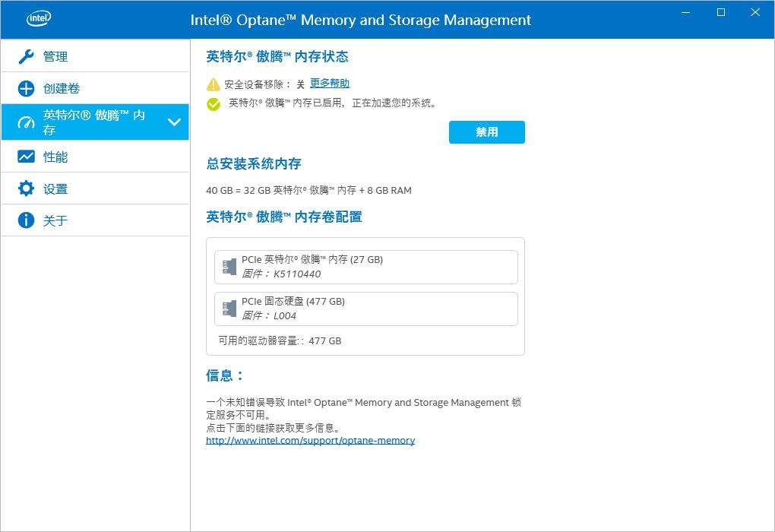Click the 信息： heading
The height and width of the screenshot is (532, 775).
(225, 375)
